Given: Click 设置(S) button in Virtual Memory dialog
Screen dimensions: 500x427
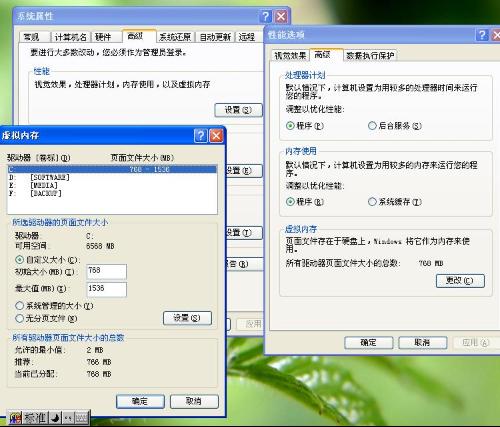Looking at the screenshot, I should (187, 318).
